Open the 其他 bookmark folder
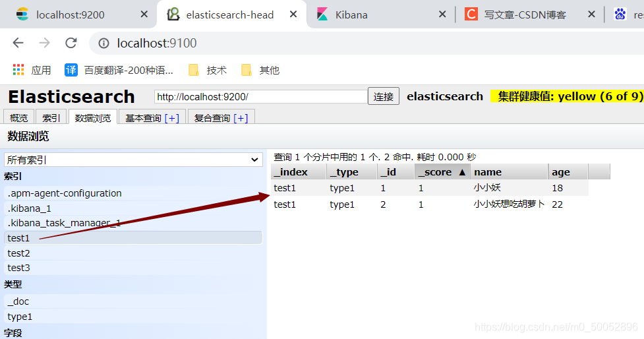The height and width of the screenshot is (339, 644). coord(260,71)
